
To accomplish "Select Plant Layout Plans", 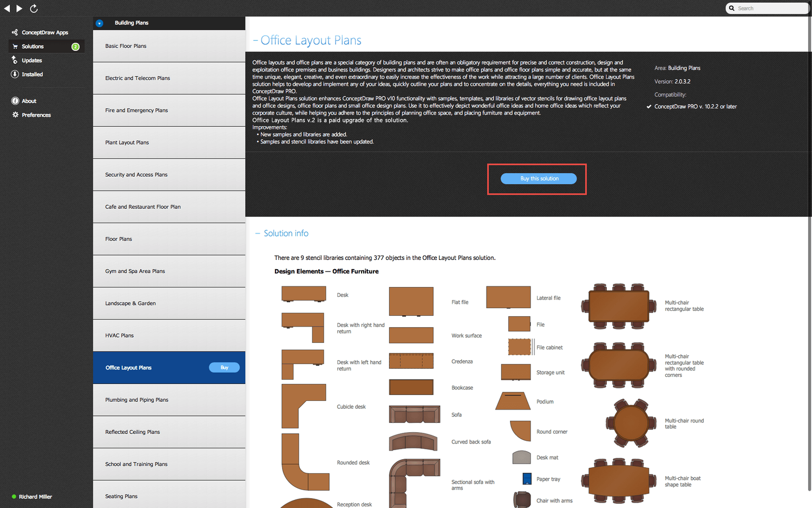I will 169,142.
